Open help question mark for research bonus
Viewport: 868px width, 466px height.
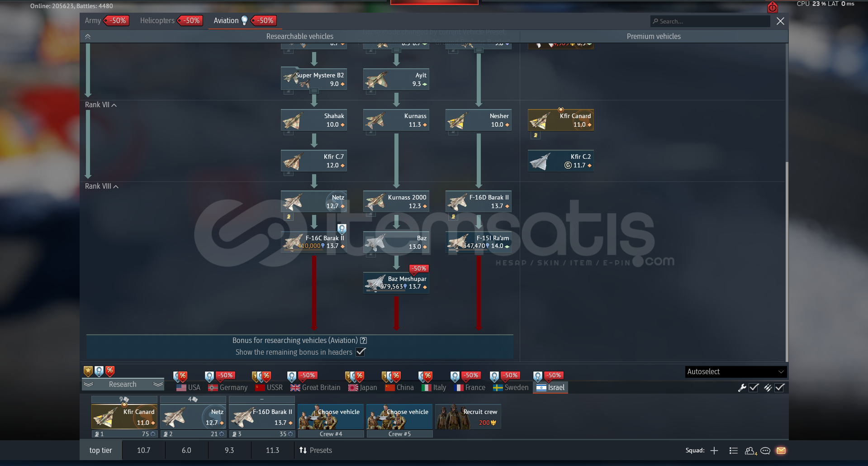coord(364,340)
